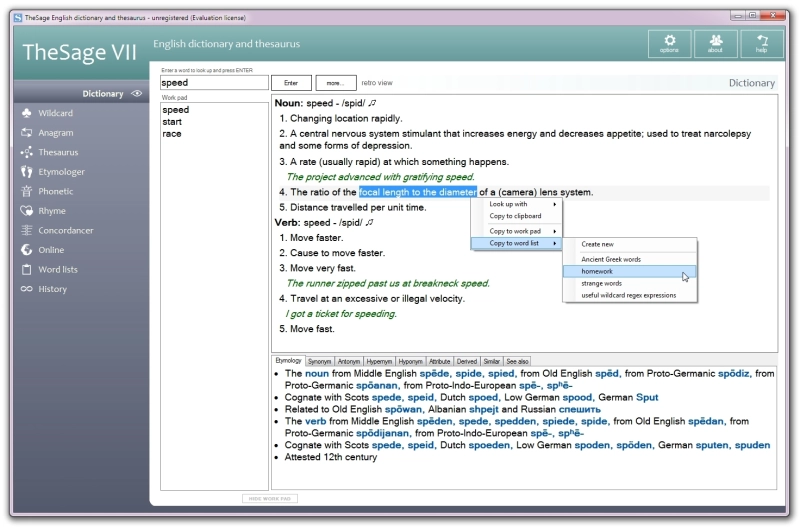Click the HIDE WORK PAD button
This screenshot has height=527, width=800.
pyautogui.click(x=270, y=498)
